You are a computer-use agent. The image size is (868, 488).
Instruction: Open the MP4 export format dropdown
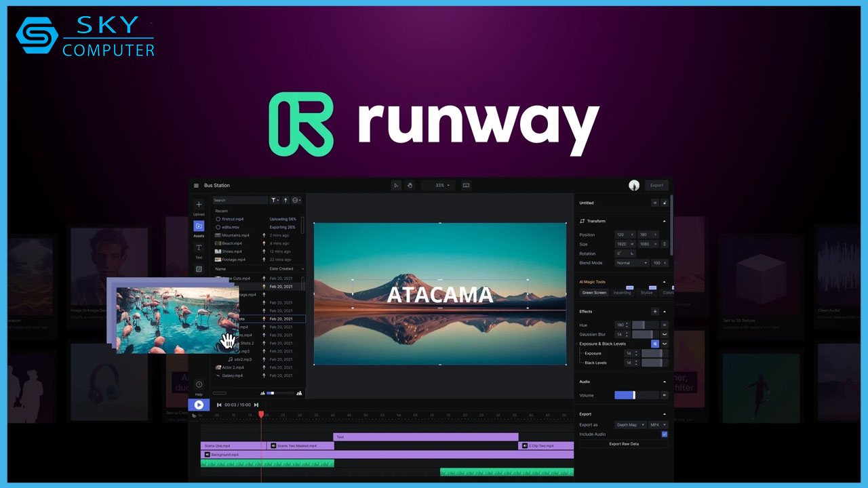pos(658,425)
